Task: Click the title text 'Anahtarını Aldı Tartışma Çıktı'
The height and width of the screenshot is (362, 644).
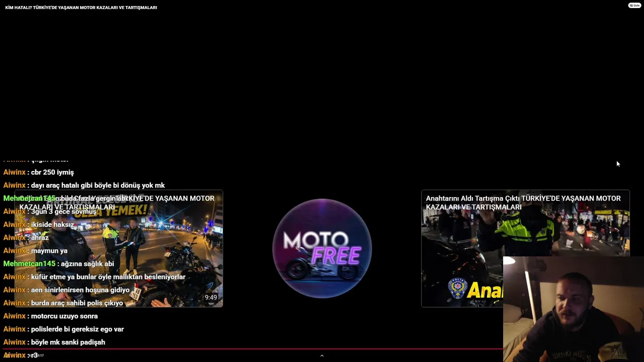Action: click(472, 199)
